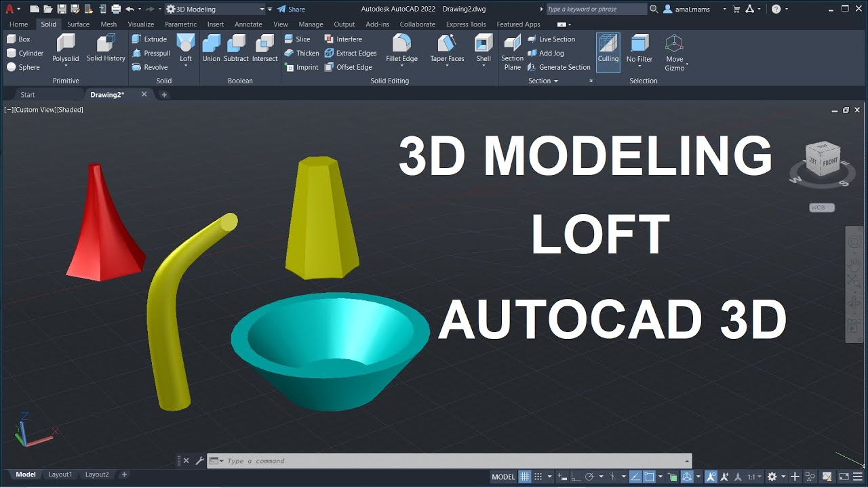Click the Shaded visual style label
The width and height of the screenshot is (868, 488).
tap(71, 109)
